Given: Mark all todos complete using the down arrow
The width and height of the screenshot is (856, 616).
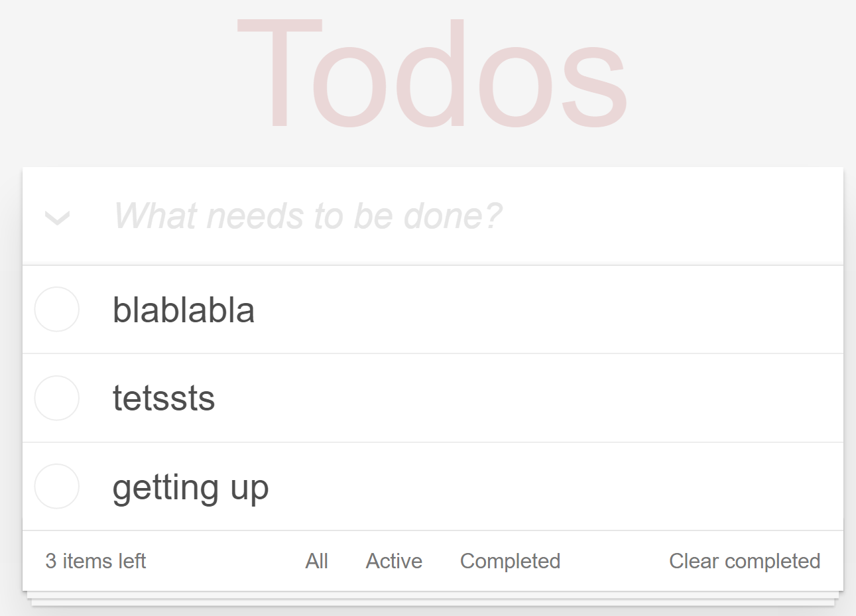Looking at the screenshot, I should click(x=57, y=217).
